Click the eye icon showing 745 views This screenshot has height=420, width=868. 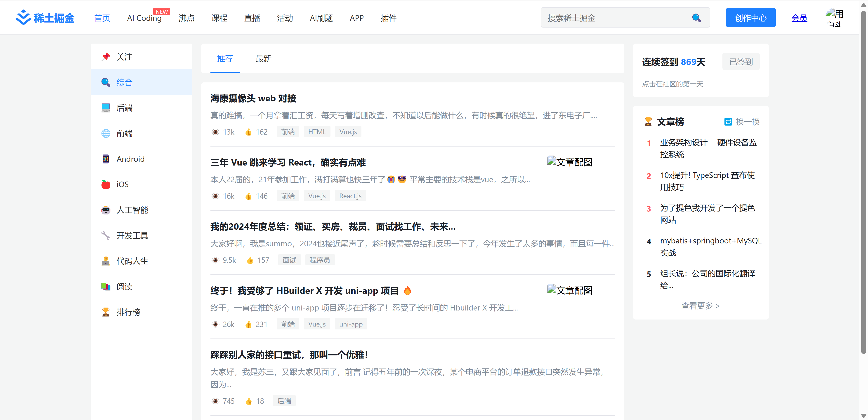click(215, 401)
